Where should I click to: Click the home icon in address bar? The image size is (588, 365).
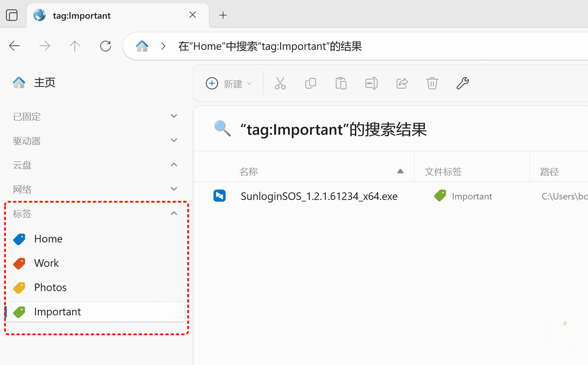[142, 46]
